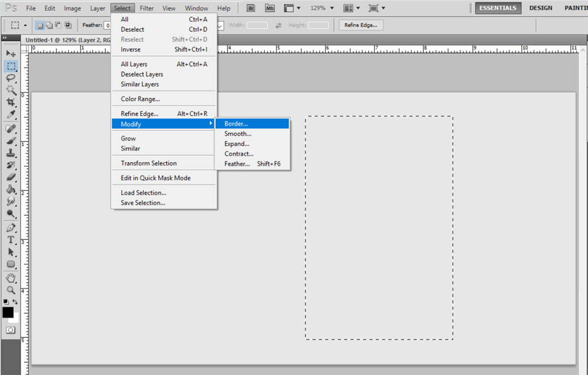The width and height of the screenshot is (588, 375).
Task: Select the Brush tool
Action: [11, 141]
